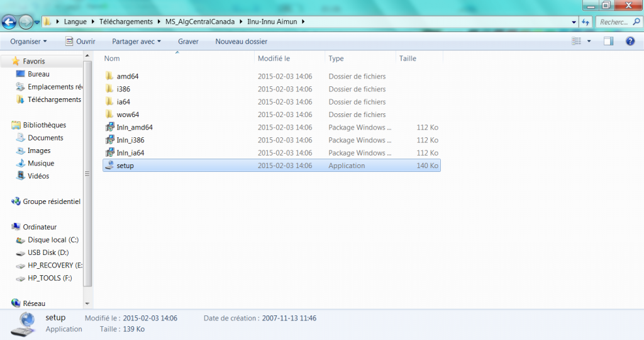Click the refresh icon beside address bar

[x=586, y=22]
